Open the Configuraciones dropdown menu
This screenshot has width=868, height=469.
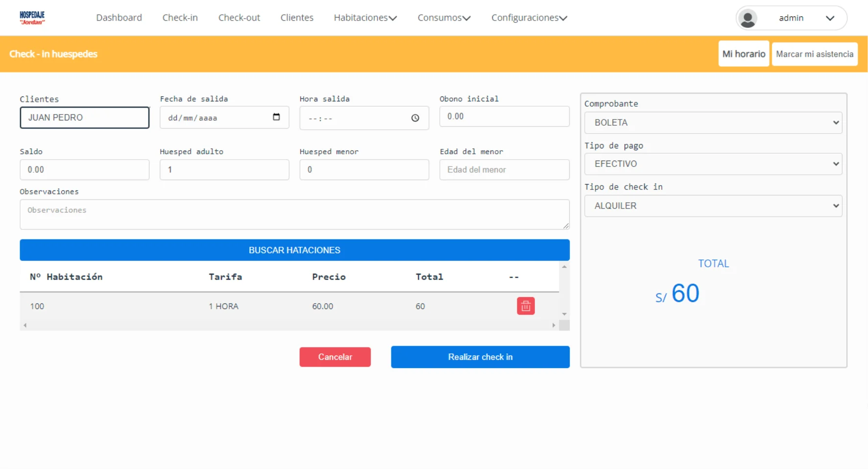click(529, 18)
